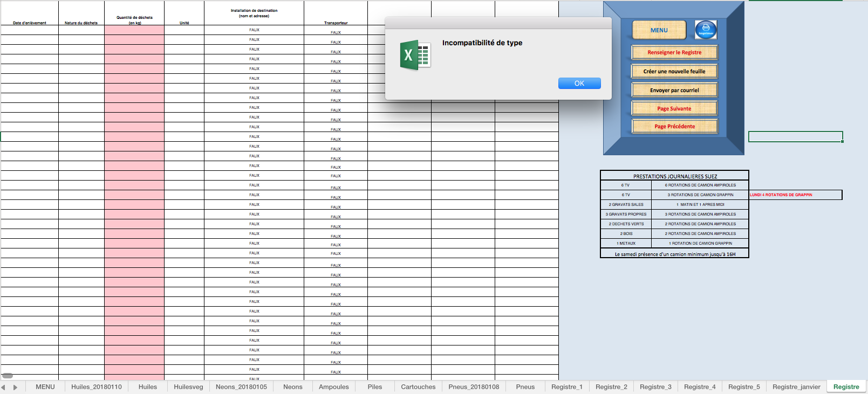
Task: Open the Pneus_20180108 sheet tab
Action: 474,387
